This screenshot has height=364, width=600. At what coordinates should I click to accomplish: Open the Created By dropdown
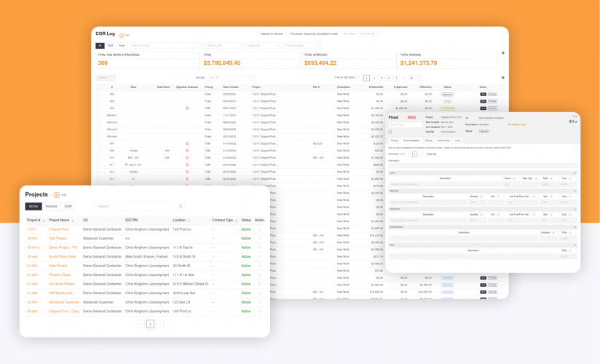click(x=264, y=46)
